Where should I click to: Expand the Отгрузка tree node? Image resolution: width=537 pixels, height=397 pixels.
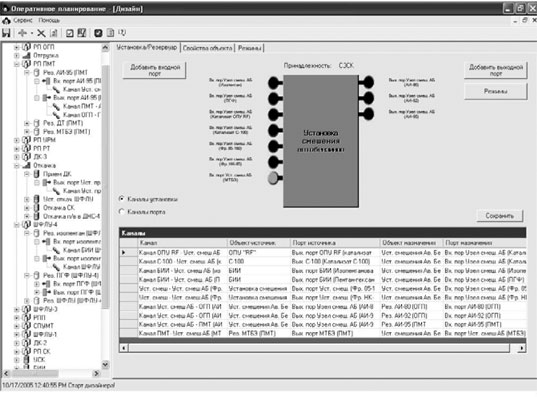click(16, 55)
